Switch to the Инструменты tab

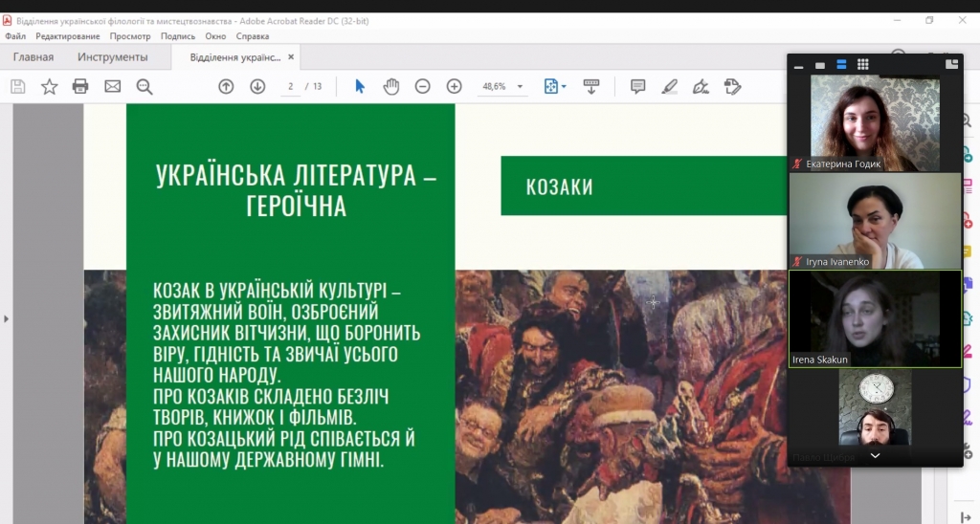click(113, 56)
